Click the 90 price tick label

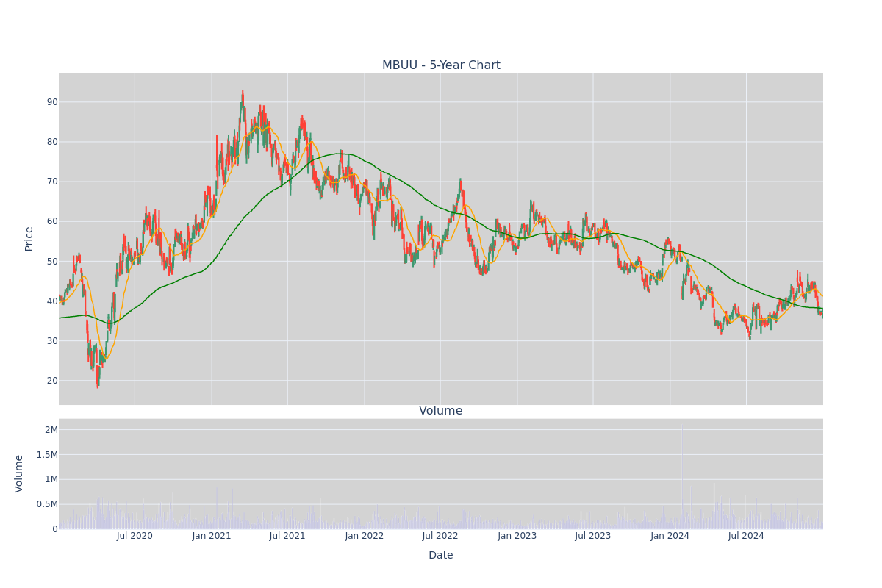click(x=52, y=102)
